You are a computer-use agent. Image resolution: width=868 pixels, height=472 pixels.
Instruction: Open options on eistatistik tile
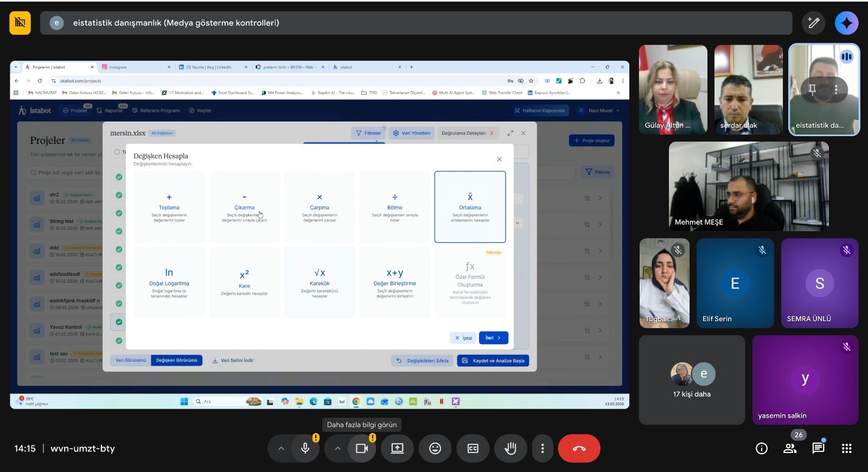point(836,90)
